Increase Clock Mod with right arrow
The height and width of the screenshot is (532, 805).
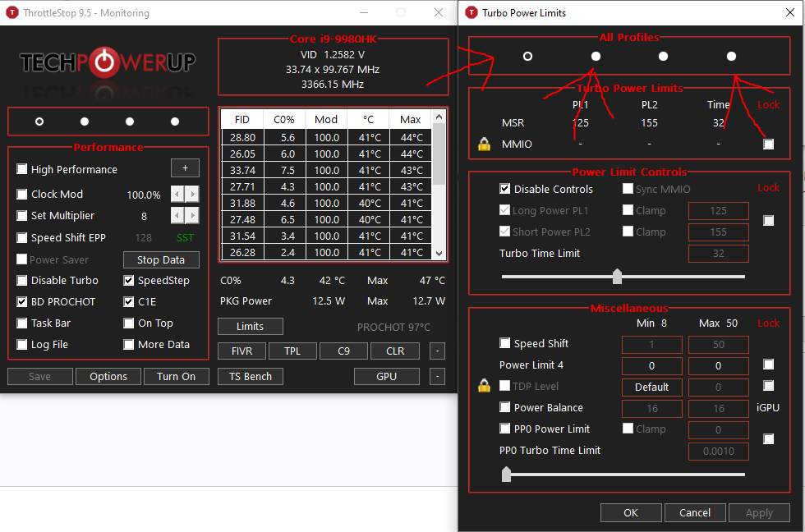192,195
